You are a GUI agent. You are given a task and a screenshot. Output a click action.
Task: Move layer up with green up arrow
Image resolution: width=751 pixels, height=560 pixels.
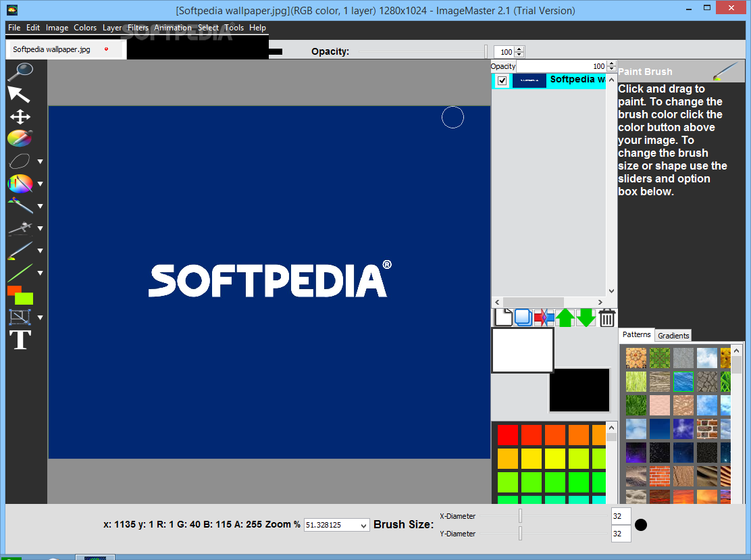pyautogui.click(x=565, y=317)
